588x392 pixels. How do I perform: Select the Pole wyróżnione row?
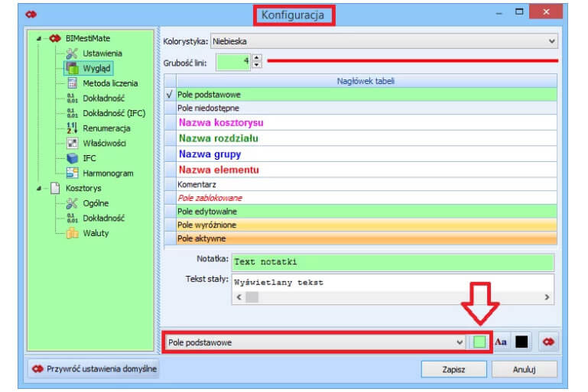[x=366, y=225]
